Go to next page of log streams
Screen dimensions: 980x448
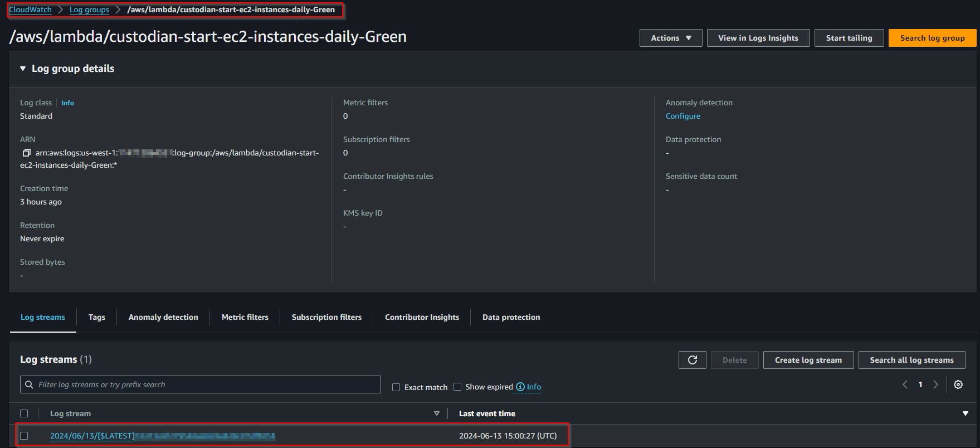[x=936, y=384]
